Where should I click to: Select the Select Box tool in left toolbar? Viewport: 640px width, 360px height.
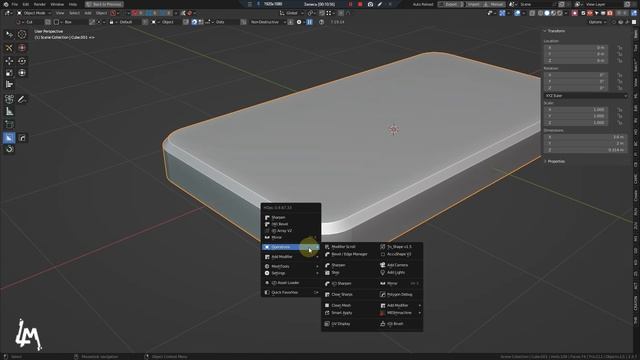(9, 35)
